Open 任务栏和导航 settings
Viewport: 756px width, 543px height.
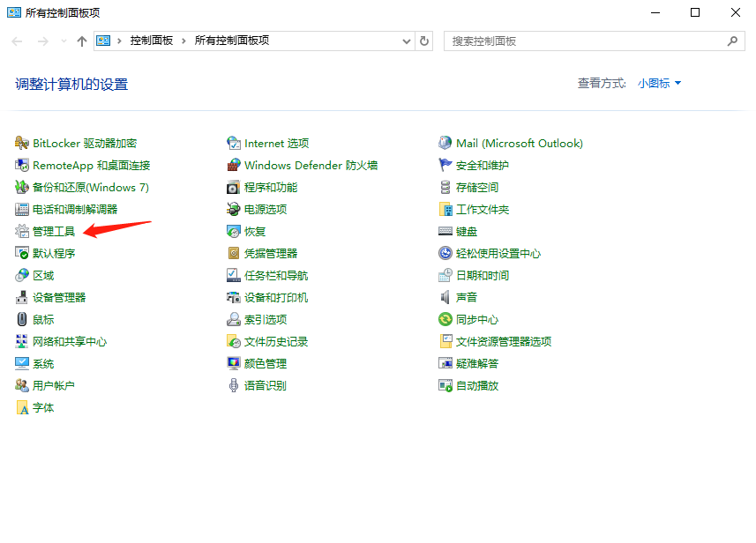tap(275, 275)
